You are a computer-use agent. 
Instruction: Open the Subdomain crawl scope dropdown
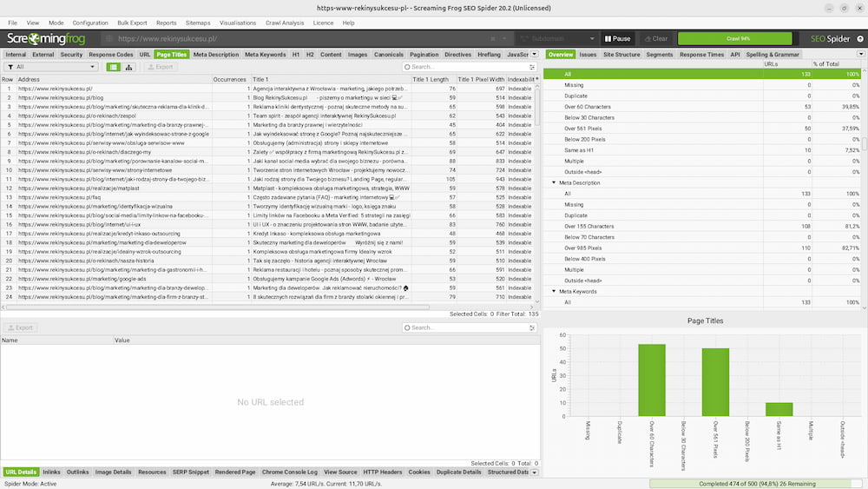tap(556, 39)
